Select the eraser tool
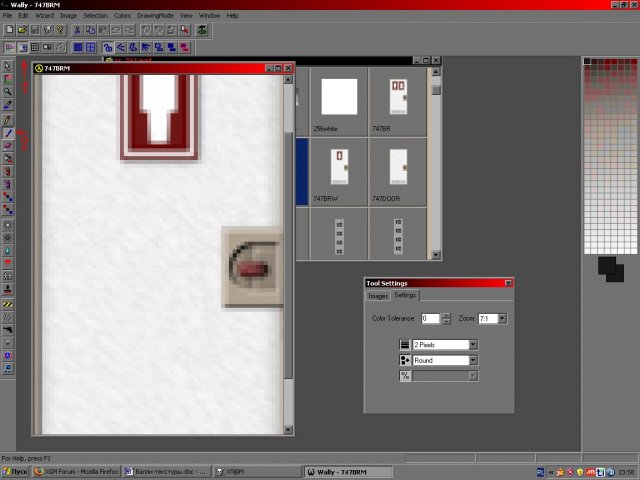This screenshot has width=640, height=480. (x=8, y=146)
